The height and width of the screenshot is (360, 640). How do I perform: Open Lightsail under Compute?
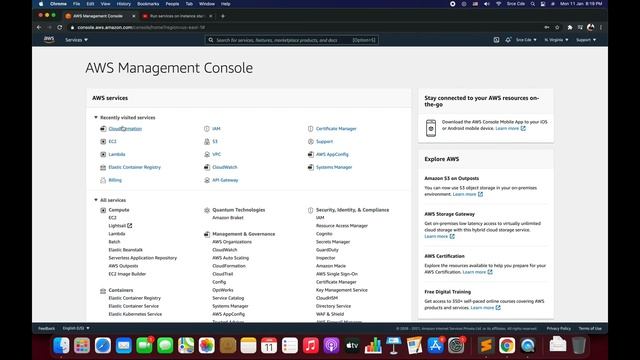coord(117,226)
